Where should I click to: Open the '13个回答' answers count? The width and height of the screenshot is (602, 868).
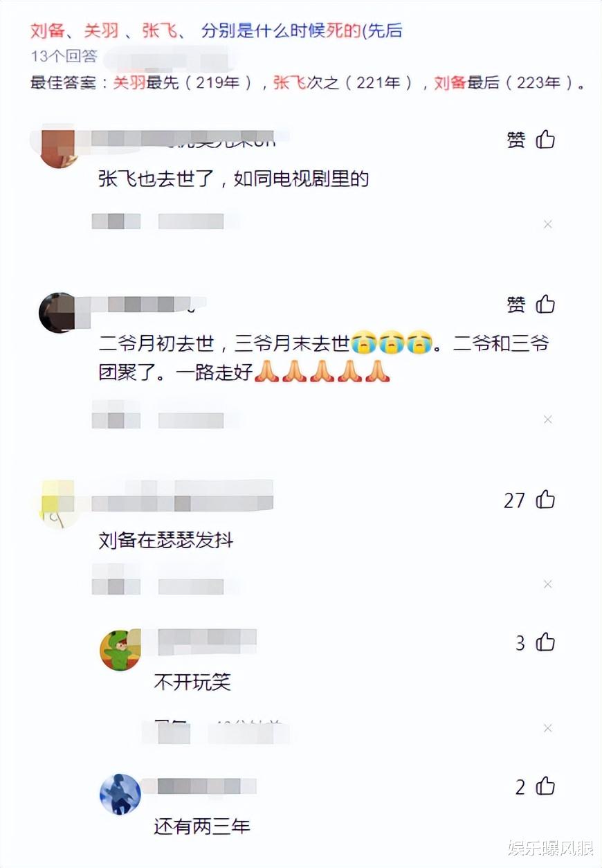pyautogui.click(x=64, y=55)
